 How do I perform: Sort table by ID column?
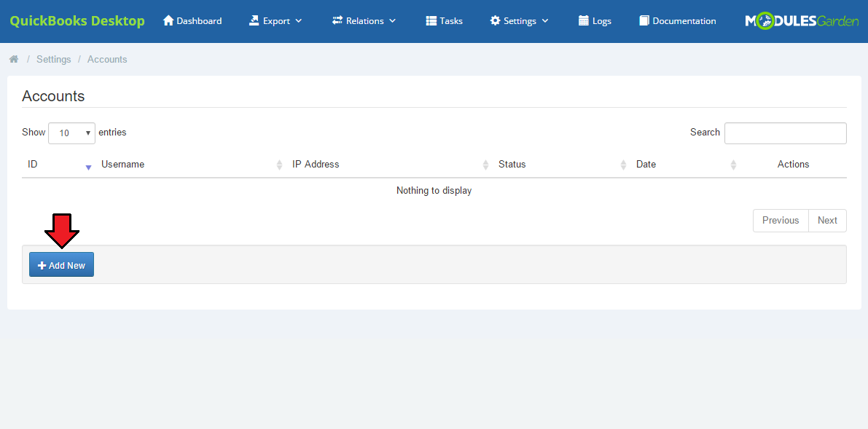pyautogui.click(x=58, y=165)
